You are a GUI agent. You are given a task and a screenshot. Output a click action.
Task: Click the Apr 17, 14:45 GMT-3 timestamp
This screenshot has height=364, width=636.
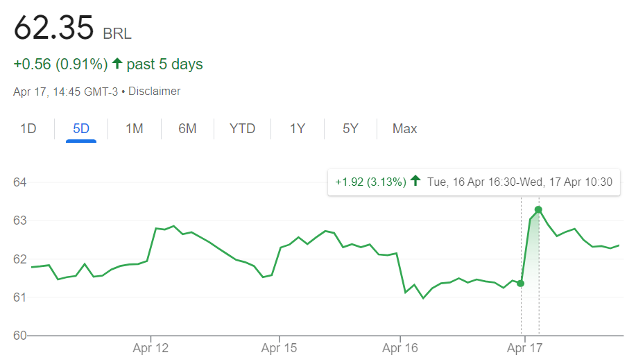[x=65, y=92]
